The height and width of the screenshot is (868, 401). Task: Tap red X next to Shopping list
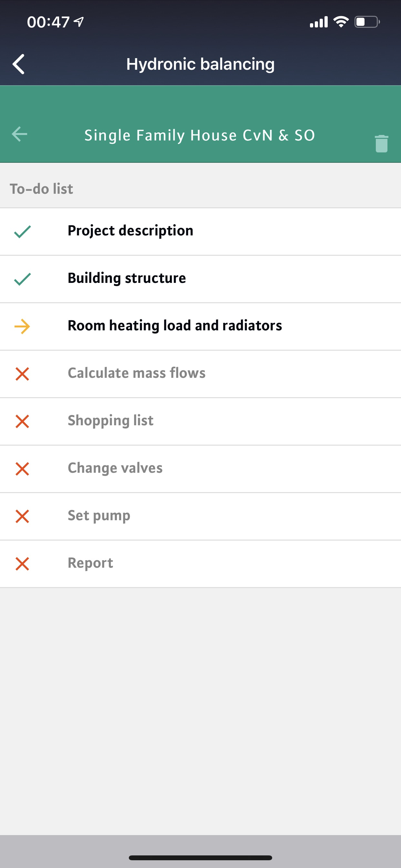pyautogui.click(x=22, y=421)
